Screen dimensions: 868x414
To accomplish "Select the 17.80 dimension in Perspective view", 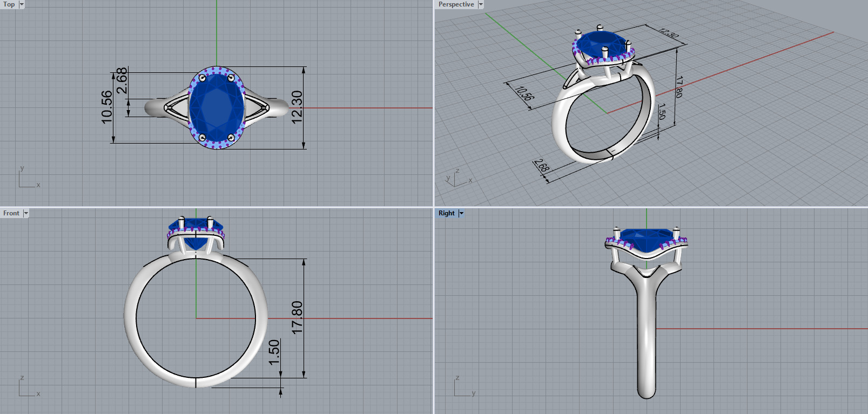I will [x=679, y=86].
